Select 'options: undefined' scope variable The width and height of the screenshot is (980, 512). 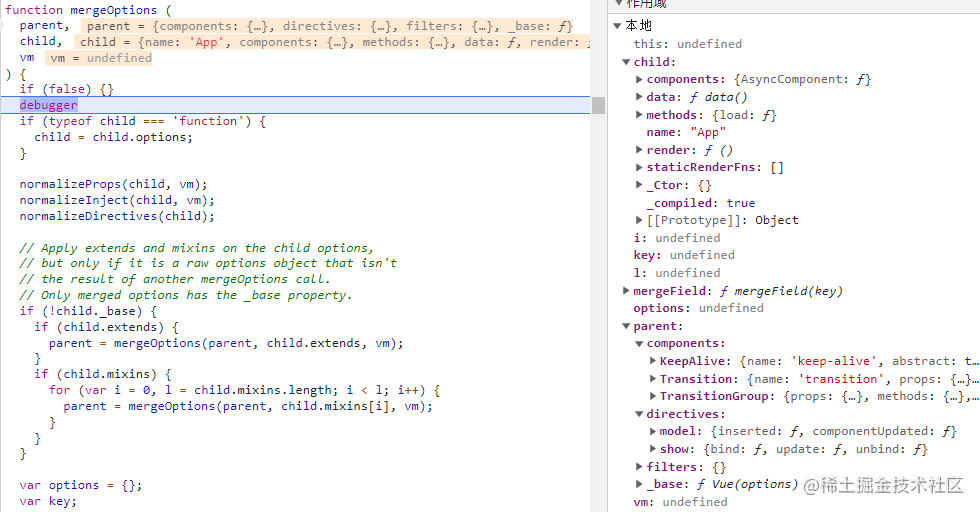[x=698, y=308]
